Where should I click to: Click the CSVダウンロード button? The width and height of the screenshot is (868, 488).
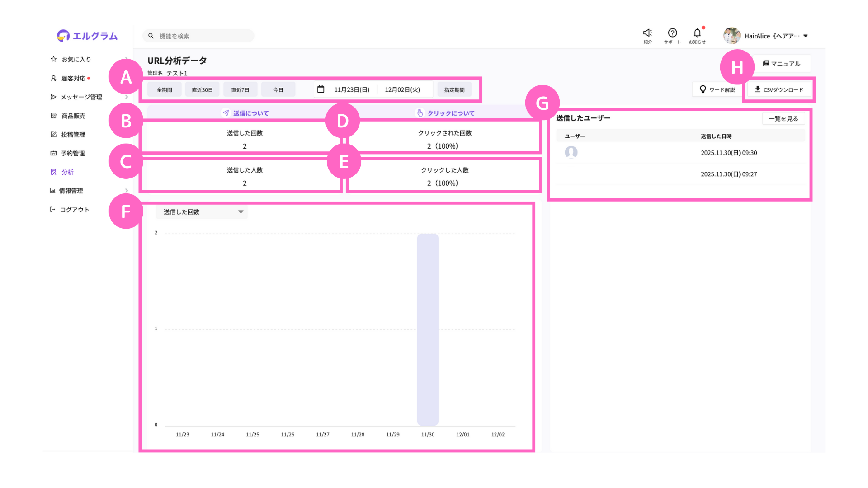[778, 89]
